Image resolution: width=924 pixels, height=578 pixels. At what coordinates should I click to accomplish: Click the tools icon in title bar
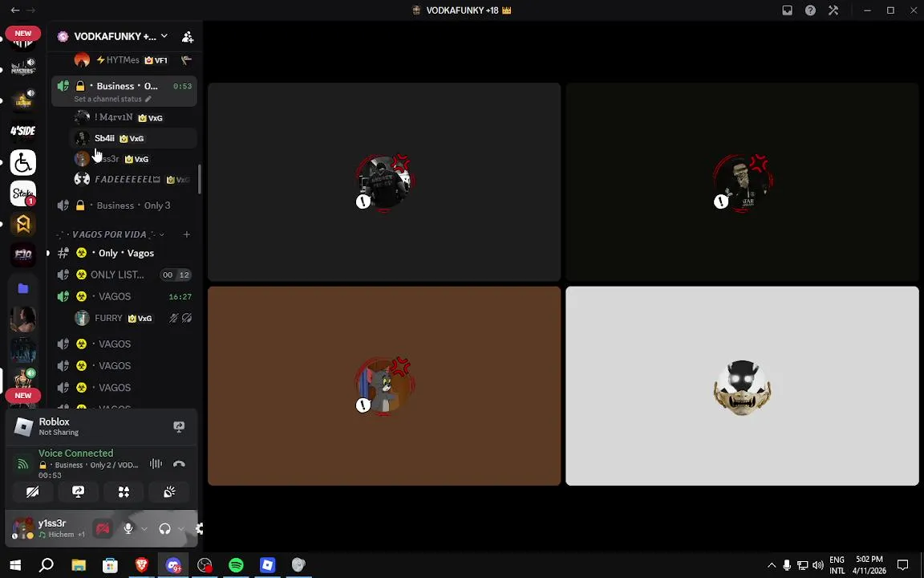[x=833, y=10]
